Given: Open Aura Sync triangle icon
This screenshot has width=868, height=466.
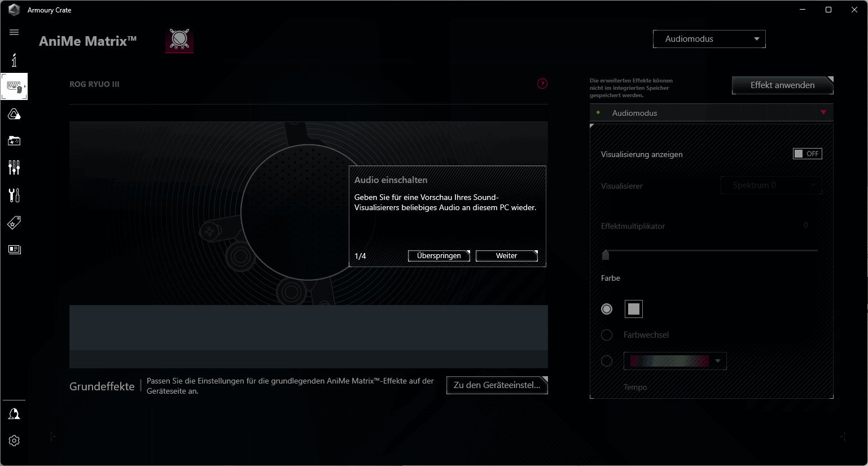Looking at the screenshot, I should tap(14, 115).
